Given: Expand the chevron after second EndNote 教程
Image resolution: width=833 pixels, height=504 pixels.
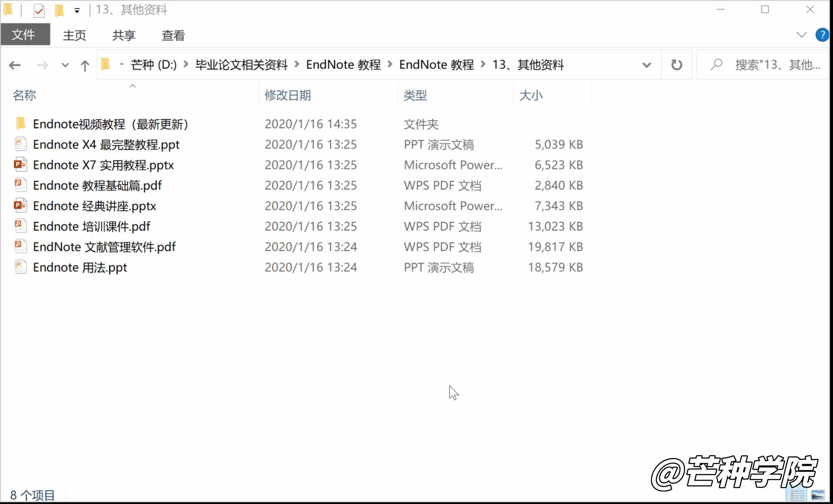Looking at the screenshot, I should pyautogui.click(x=483, y=65).
